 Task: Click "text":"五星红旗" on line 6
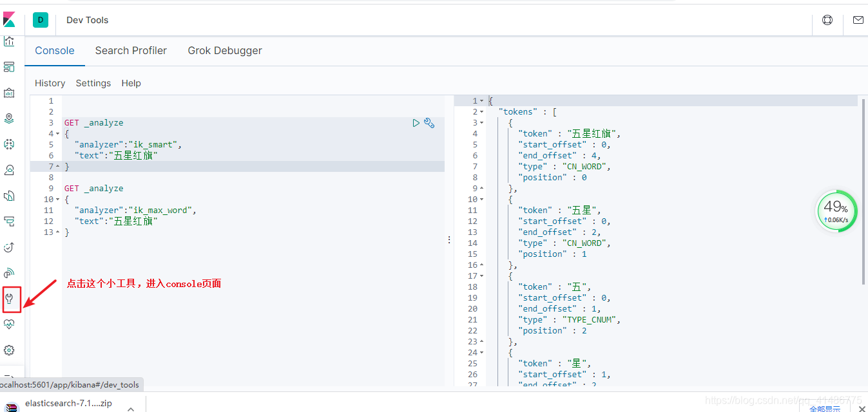click(x=116, y=156)
